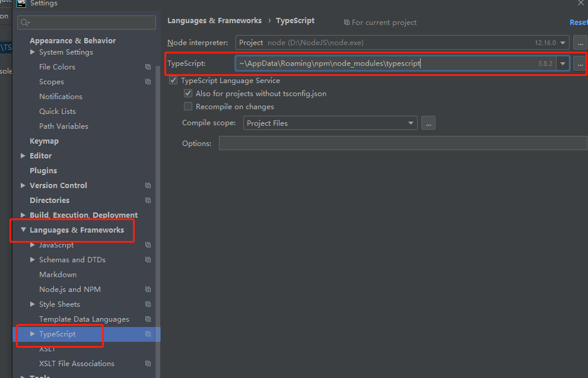Expand Build, Execution, Deployment node

[x=23, y=215]
